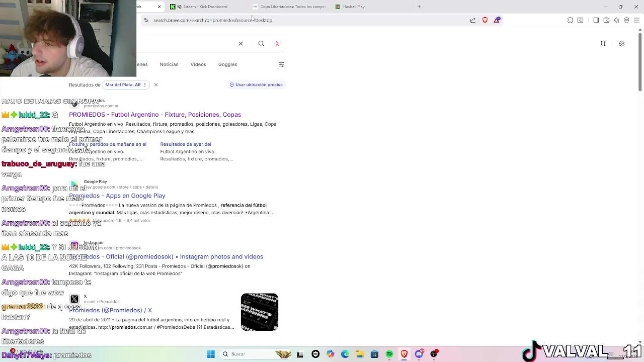This screenshot has width=644, height=362.
Task: Select the Videos search category
Action: point(198,64)
